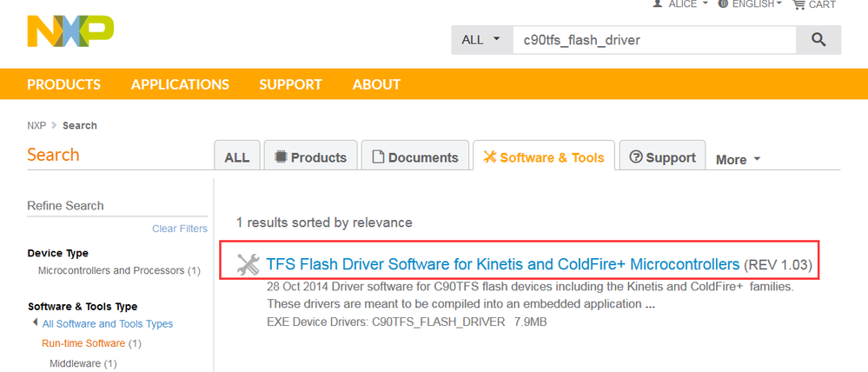Collapse All Software and Tools Types arrow
This screenshot has height=372, width=868.
click(x=35, y=322)
